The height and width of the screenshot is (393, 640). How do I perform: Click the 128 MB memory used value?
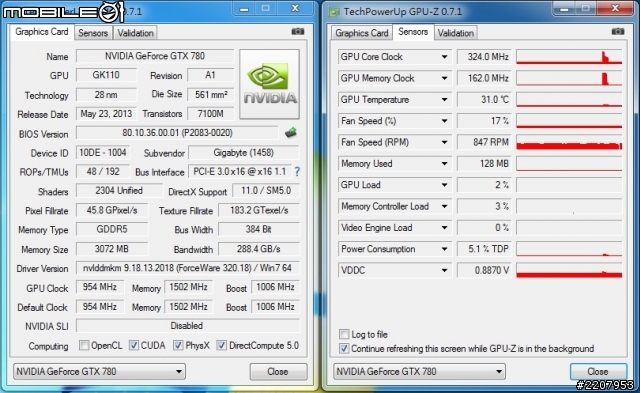click(x=484, y=164)
